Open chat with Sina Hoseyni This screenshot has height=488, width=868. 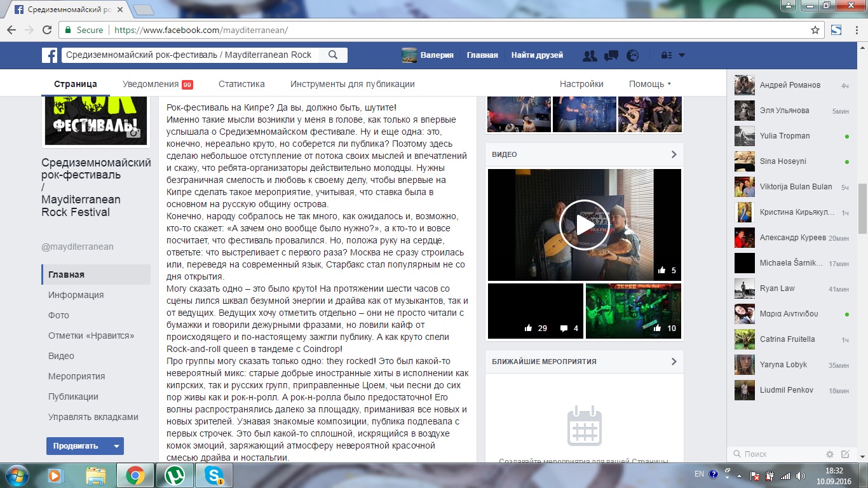(792, 161)
